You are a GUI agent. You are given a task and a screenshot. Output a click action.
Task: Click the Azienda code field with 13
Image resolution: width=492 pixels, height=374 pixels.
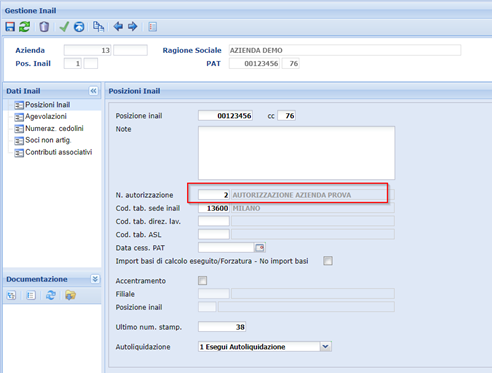click(87, 50)
